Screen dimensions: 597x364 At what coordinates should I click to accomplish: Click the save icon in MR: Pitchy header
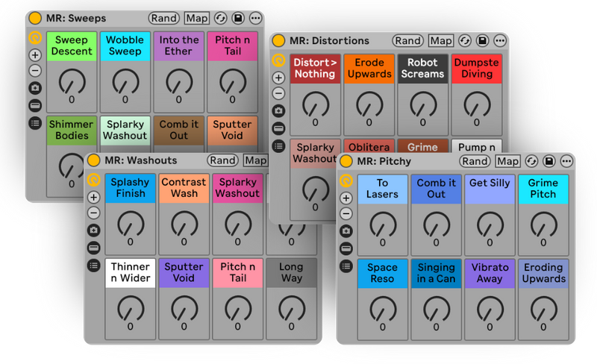(549, 160)
